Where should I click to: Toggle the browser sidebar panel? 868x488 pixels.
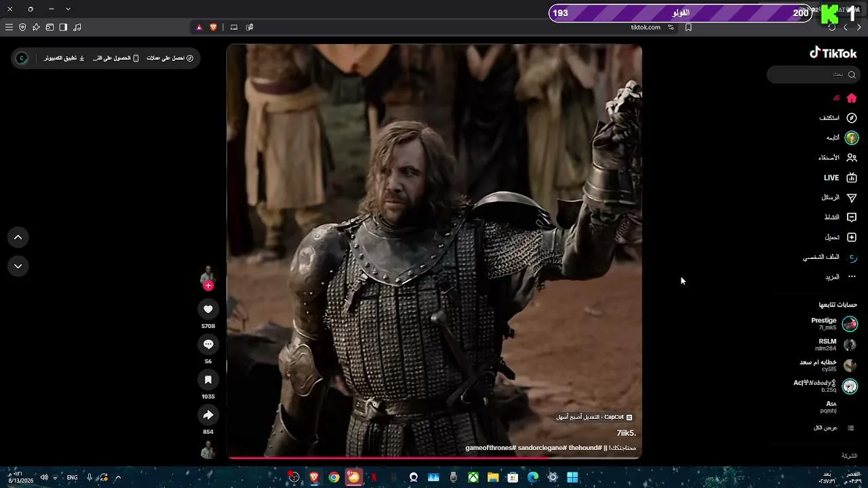[x=63, y=27]
